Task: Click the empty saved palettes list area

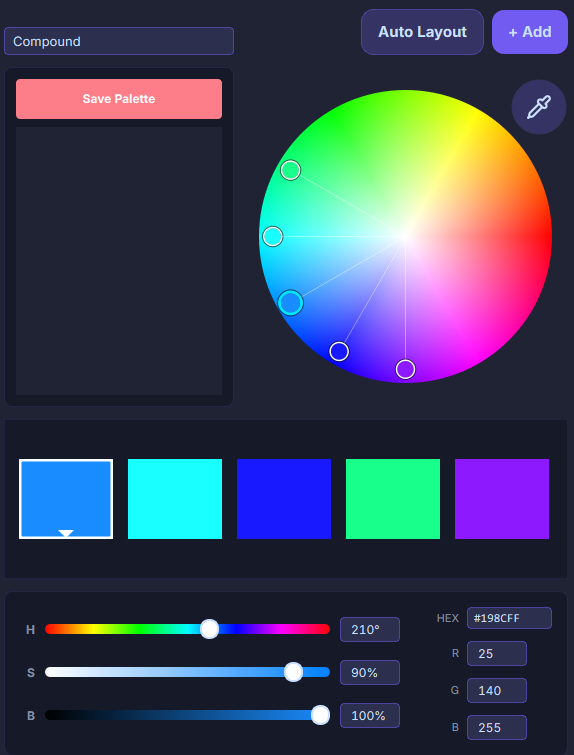Action: [119, 261]
